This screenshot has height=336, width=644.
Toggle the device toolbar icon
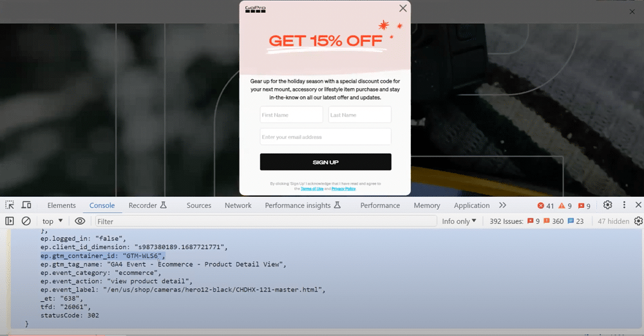pyautogui.click(x=26, y=205)
